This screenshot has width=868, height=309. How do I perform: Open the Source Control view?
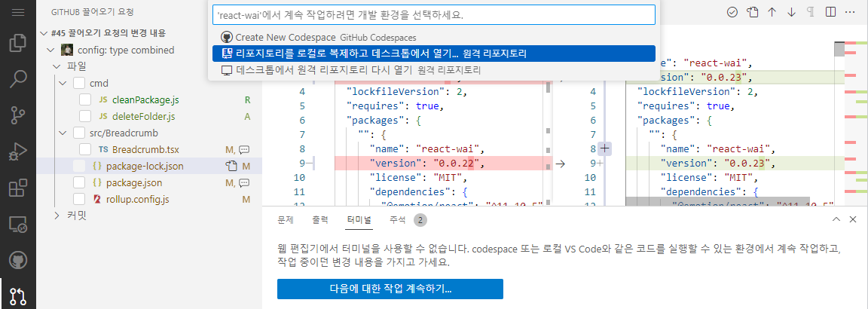tap(18, 116)
